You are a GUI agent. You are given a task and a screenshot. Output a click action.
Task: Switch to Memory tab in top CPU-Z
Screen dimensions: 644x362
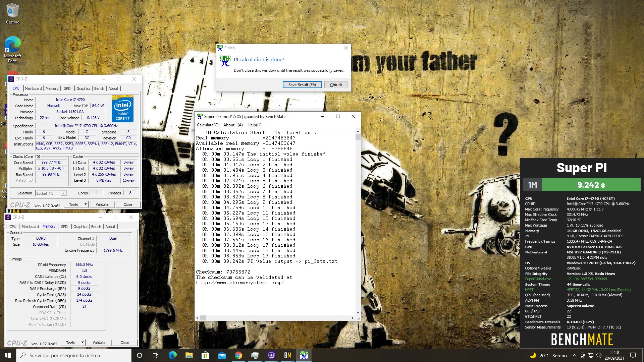point(52,88)
